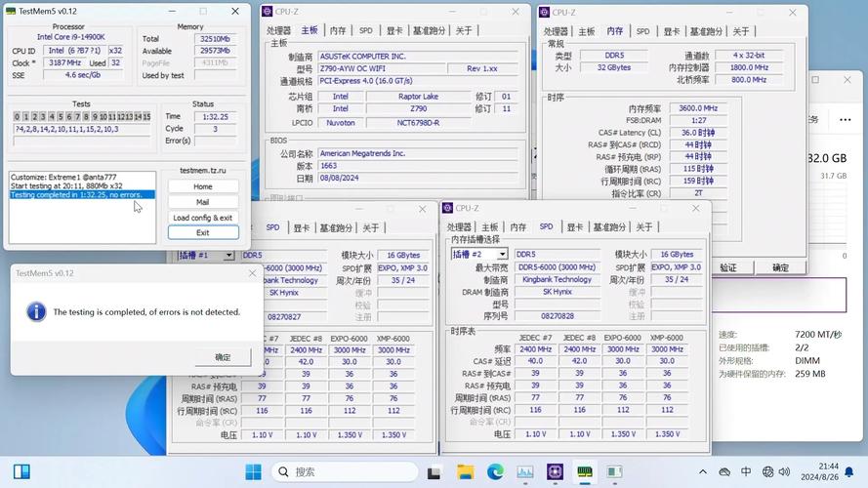The width and height of the screenshot is (868, 488).
Task: Click the CPU-Z icon in the mainboard window title
Action: tap(268, 12)
